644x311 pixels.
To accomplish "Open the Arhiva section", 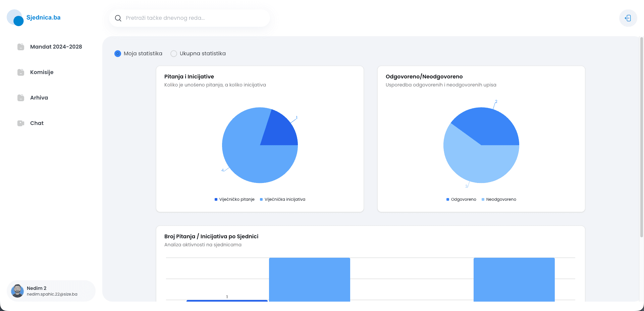I will point(39,98).
